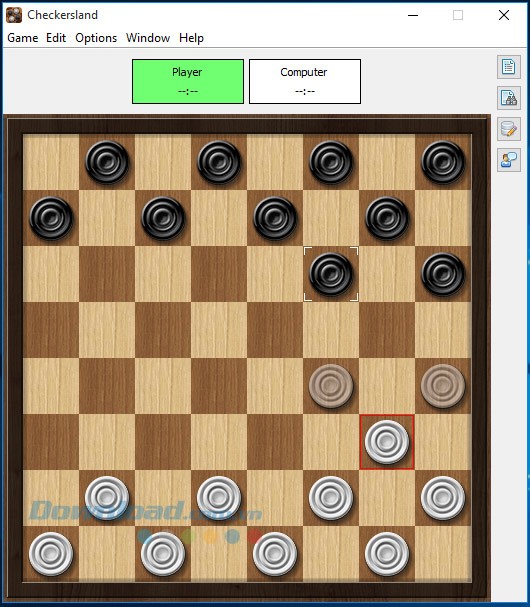This screenshot has height=607, width=530.
Task: Move to the faded ghost piece on right edge
Action: click(443, 386)
